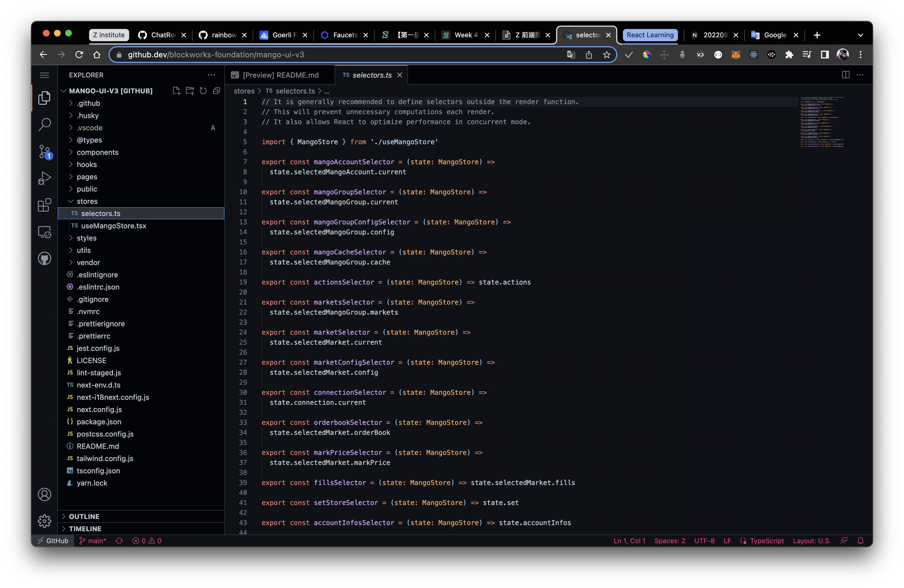Click New File icon in explorer header
The width and height of the screenshot is (904, 588).
(176, 91)
